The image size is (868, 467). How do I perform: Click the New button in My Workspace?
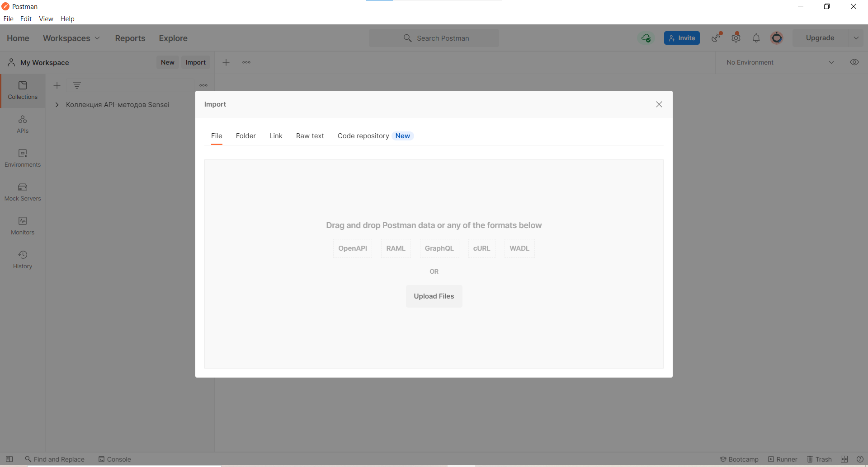tap(168, 62)
